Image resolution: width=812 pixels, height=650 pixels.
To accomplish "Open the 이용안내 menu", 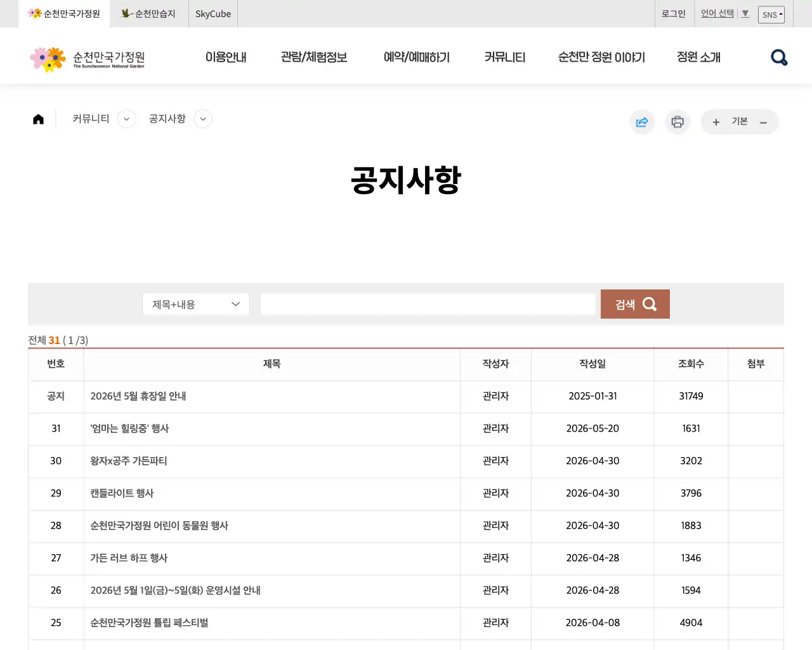I will pos(226,57).
